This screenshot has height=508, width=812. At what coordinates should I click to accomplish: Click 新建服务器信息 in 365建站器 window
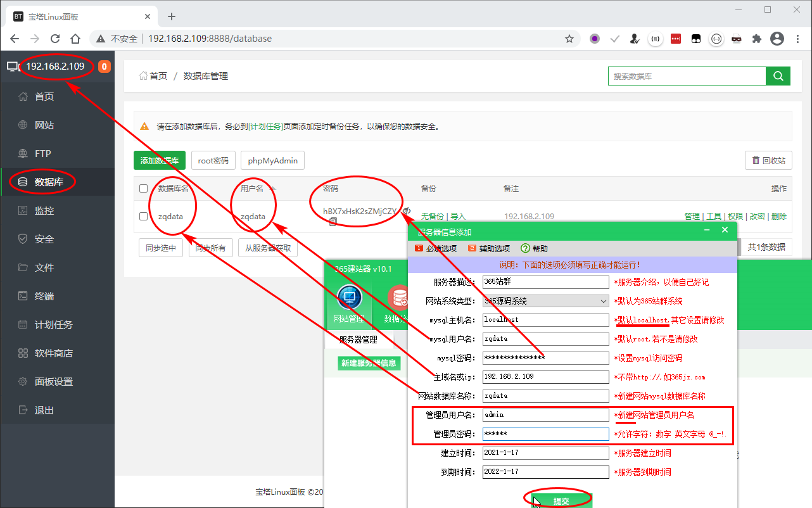[369, 363]
